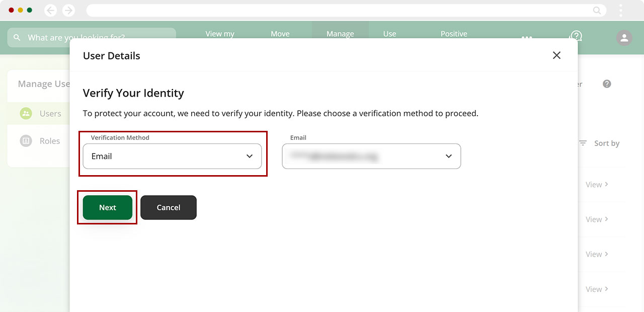Screen dimensions: 644x312
Task: Open the Manage menu
Action: click(x=340, y=34)
